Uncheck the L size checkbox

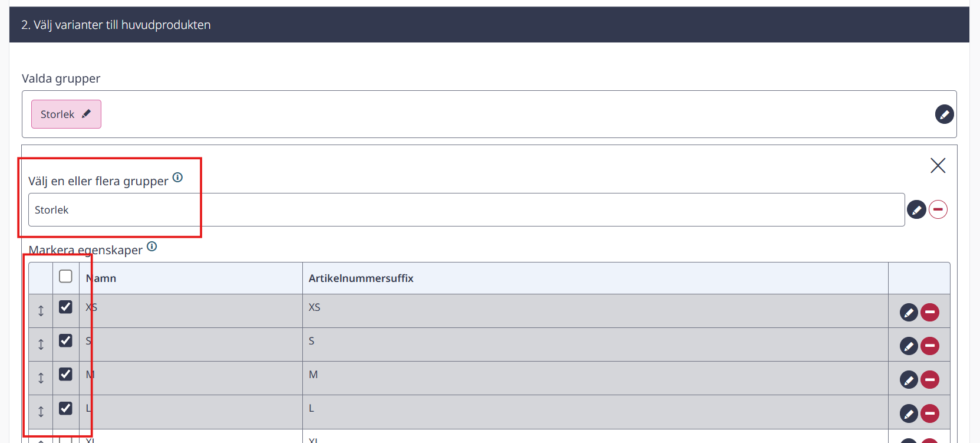pyautogui.click(x=65, y=408)
